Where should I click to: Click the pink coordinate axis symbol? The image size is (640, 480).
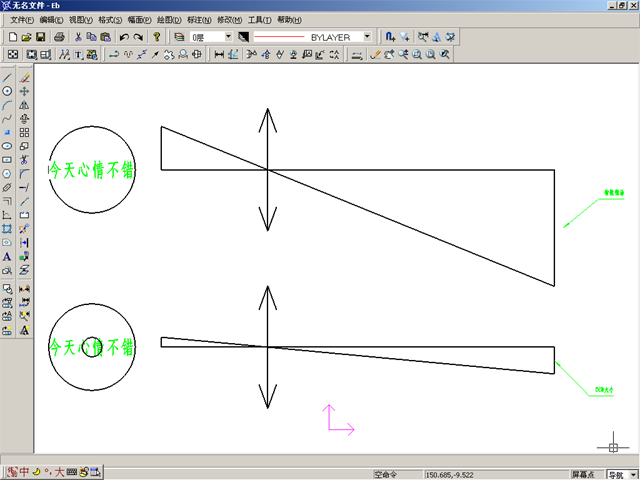point(338,420)
